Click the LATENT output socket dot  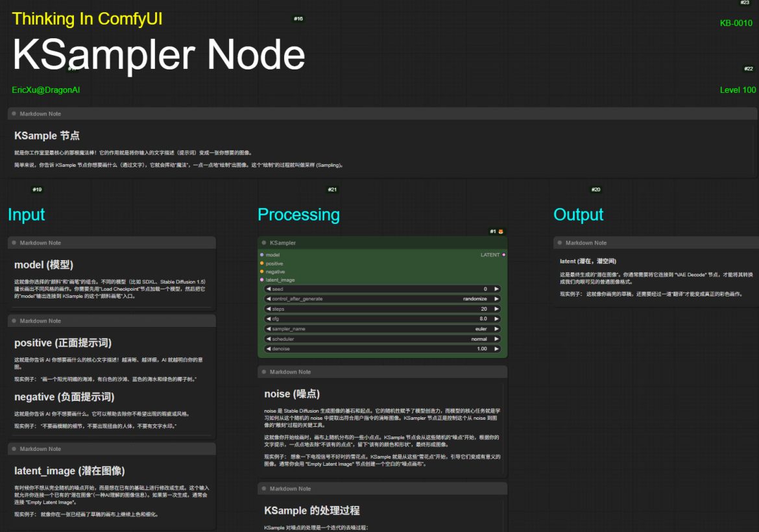[504, 255]
